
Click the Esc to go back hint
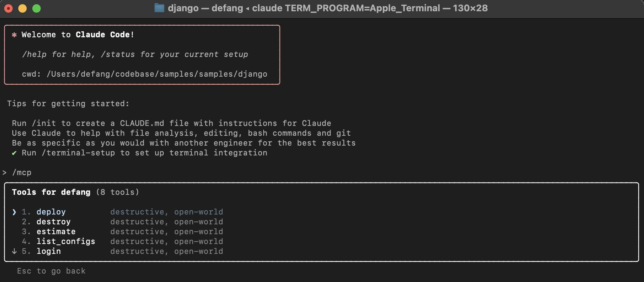[51, 271]
